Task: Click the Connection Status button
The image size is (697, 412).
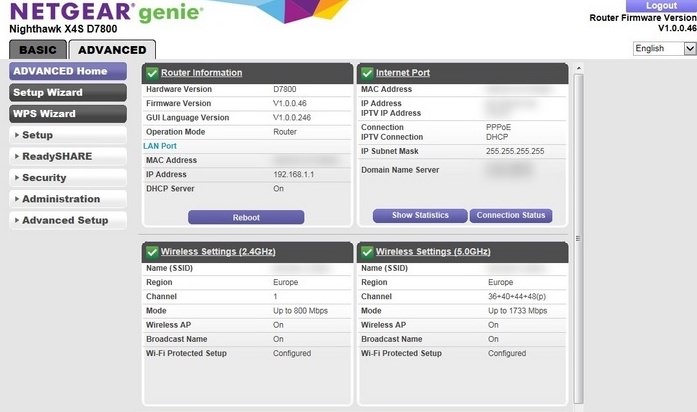Action: [511, 216]
